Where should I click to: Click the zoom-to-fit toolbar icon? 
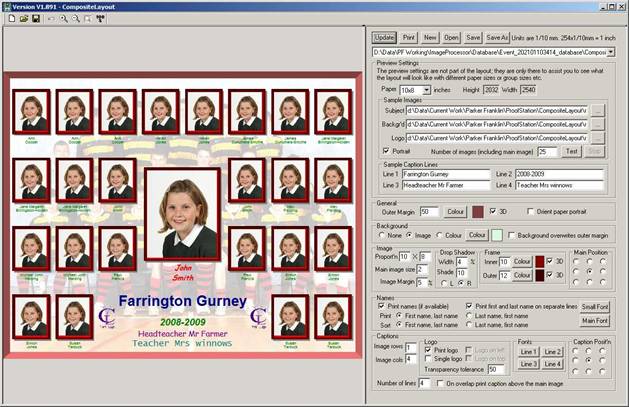pos(88,19)
